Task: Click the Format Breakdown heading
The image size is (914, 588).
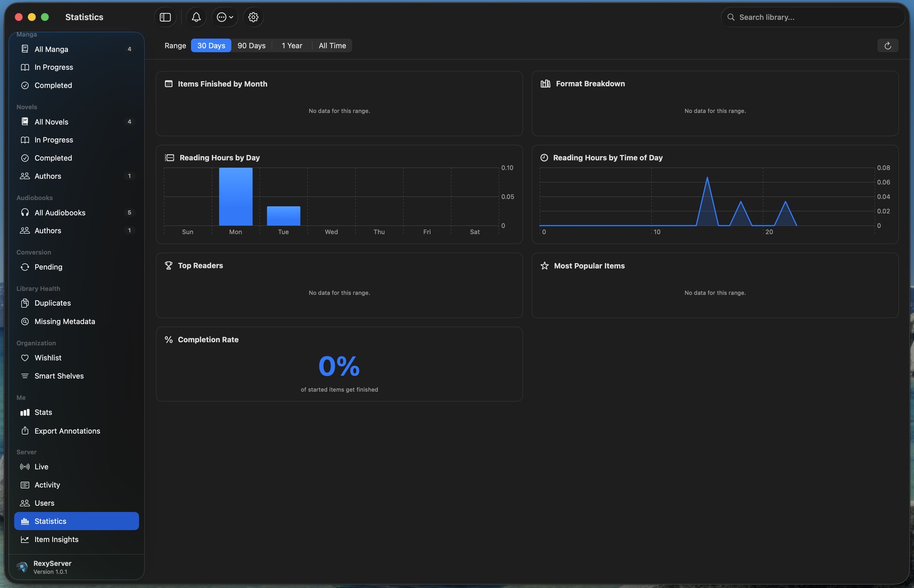Action: tap(590, 84)
